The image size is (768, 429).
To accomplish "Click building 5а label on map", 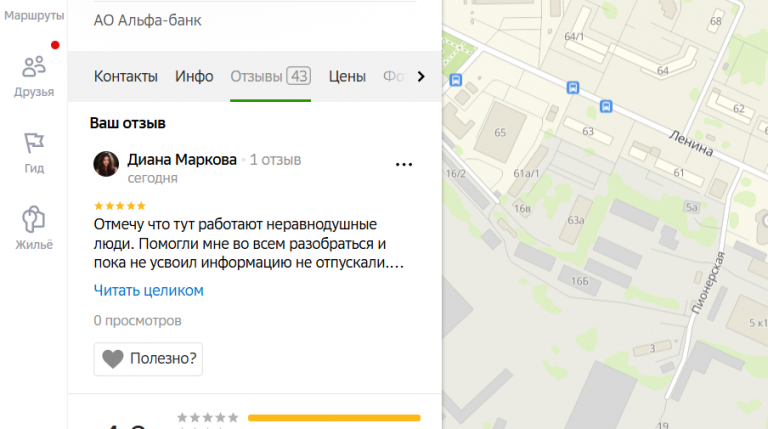I will (691, 207).
